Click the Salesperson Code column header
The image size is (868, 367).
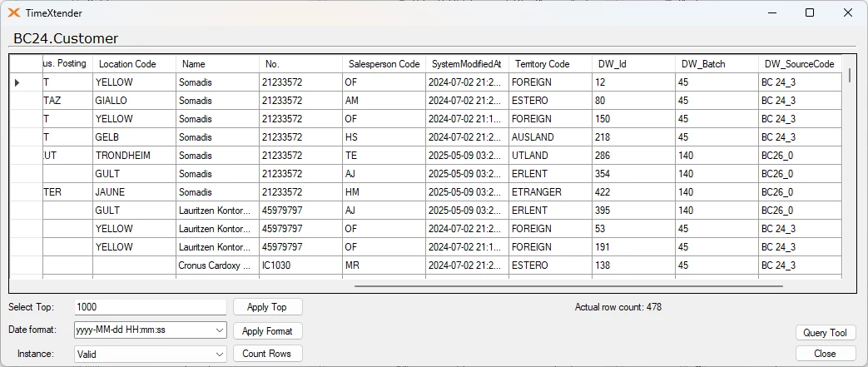tap(384, 63)
